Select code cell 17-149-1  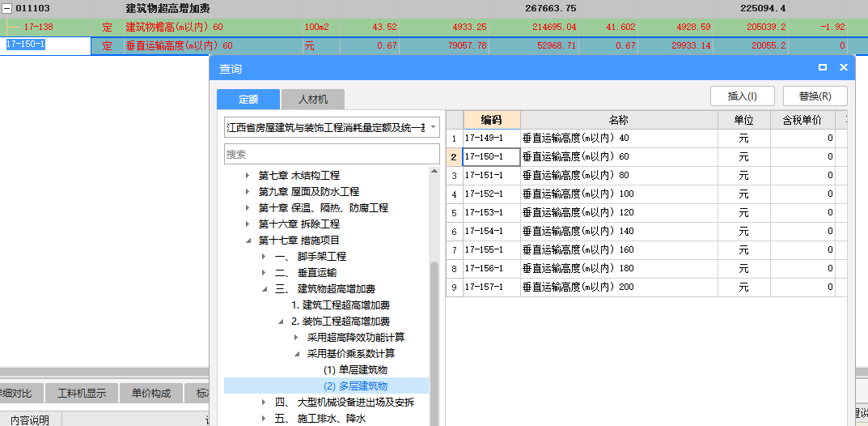(492, 138)
